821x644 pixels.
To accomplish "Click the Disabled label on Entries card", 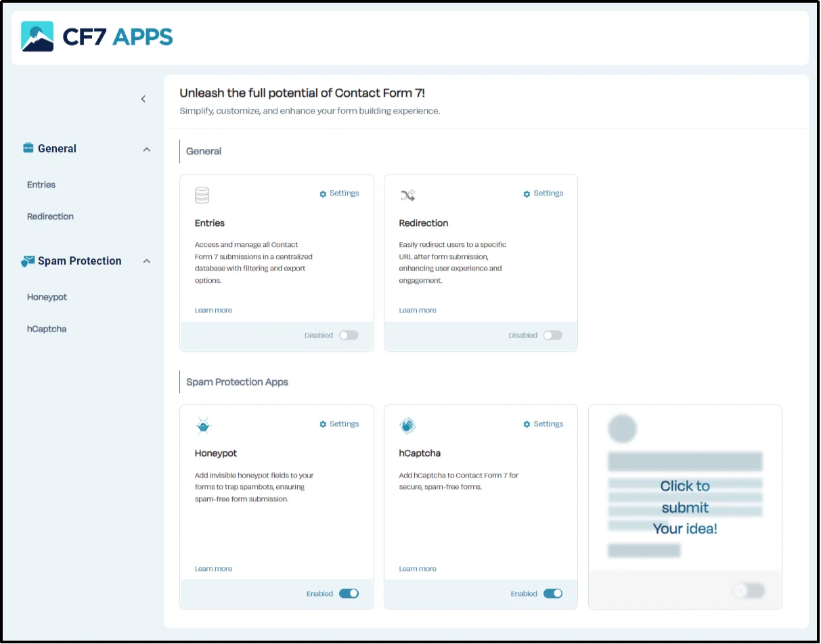I will pyautogui.click(x=319, y=336).
